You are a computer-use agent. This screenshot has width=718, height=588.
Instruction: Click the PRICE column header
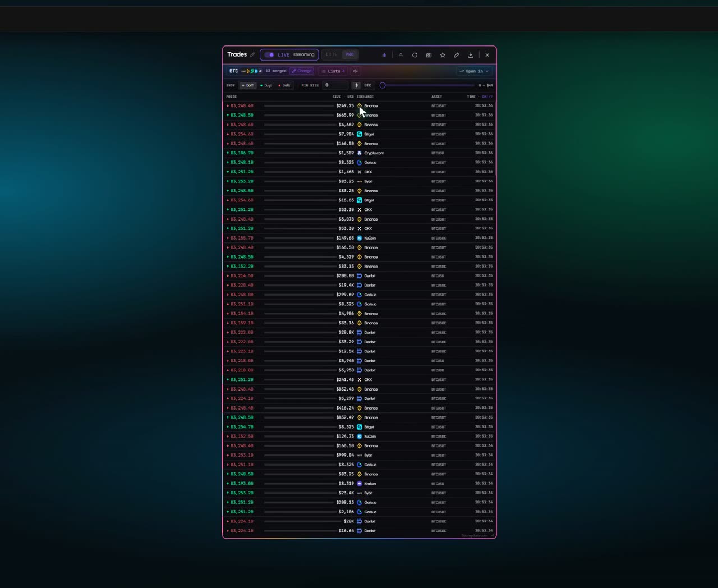pos(232,97)
